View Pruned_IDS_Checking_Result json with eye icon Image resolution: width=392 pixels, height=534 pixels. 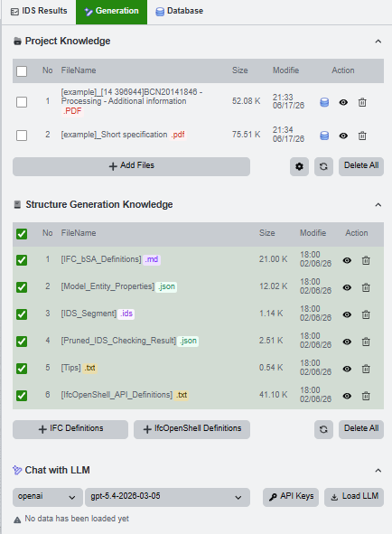click(x=347, y=342)
